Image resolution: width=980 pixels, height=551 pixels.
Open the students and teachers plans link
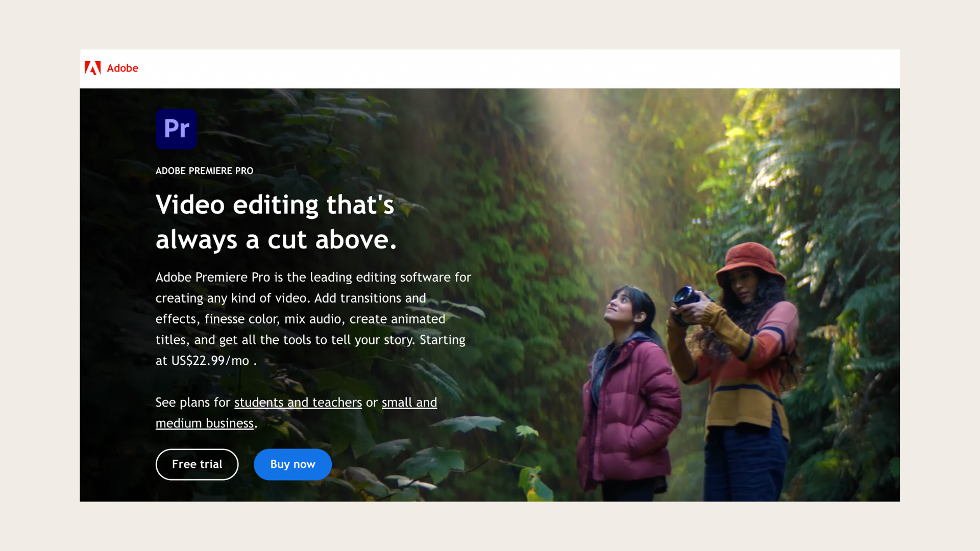(298, 402)
